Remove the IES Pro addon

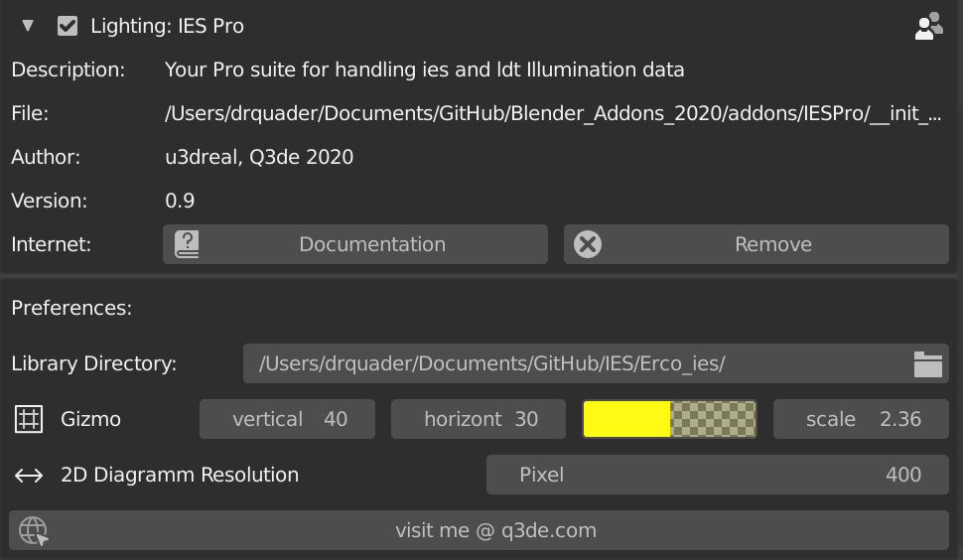pos(757,244)
